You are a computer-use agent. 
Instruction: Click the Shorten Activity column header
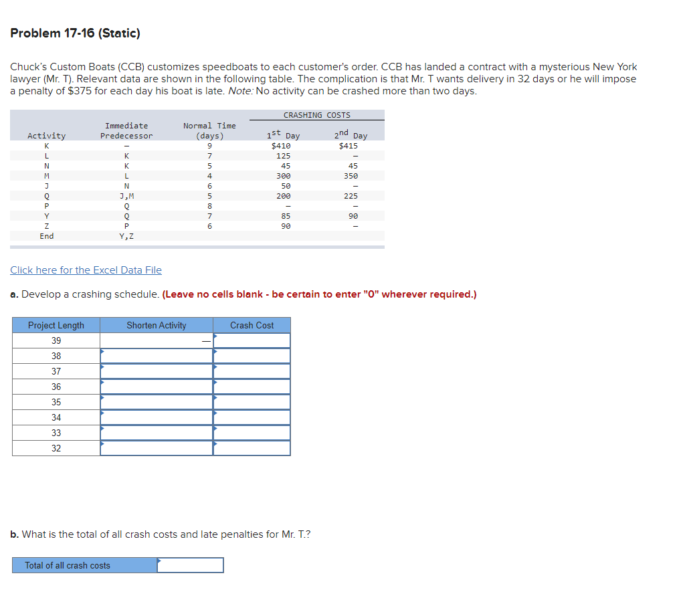coord(157,325)
